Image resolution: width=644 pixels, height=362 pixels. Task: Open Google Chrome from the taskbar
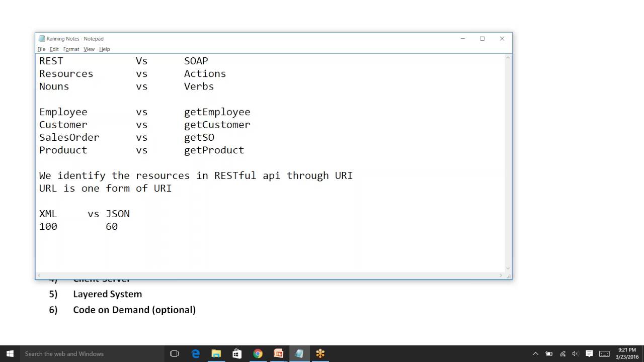click(x=258, y=354)
